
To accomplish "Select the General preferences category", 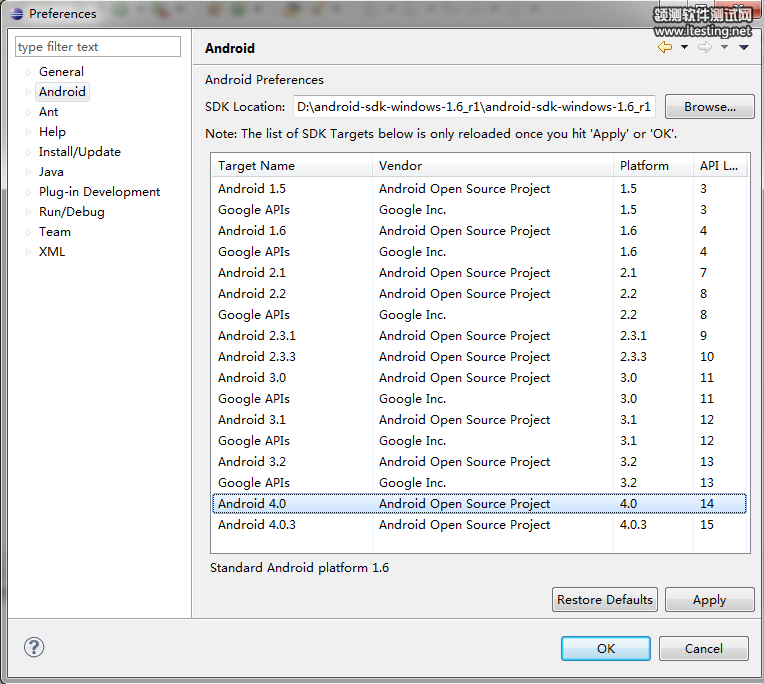I will 61,72.
